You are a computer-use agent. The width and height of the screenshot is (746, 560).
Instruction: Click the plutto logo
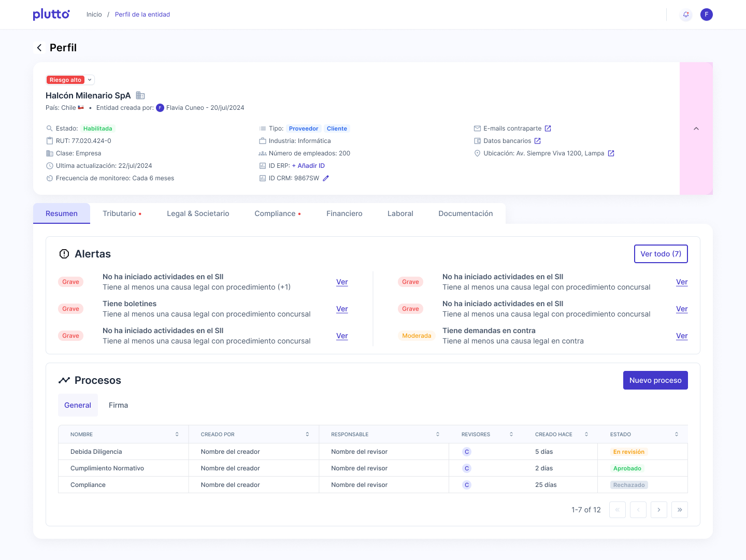pos(51,15)
